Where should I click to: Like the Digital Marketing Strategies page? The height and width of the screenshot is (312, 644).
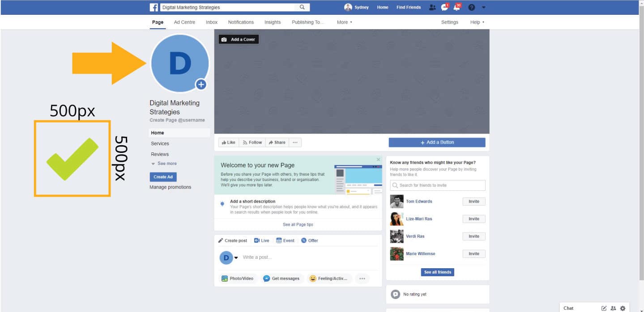(x=228, y=142)
